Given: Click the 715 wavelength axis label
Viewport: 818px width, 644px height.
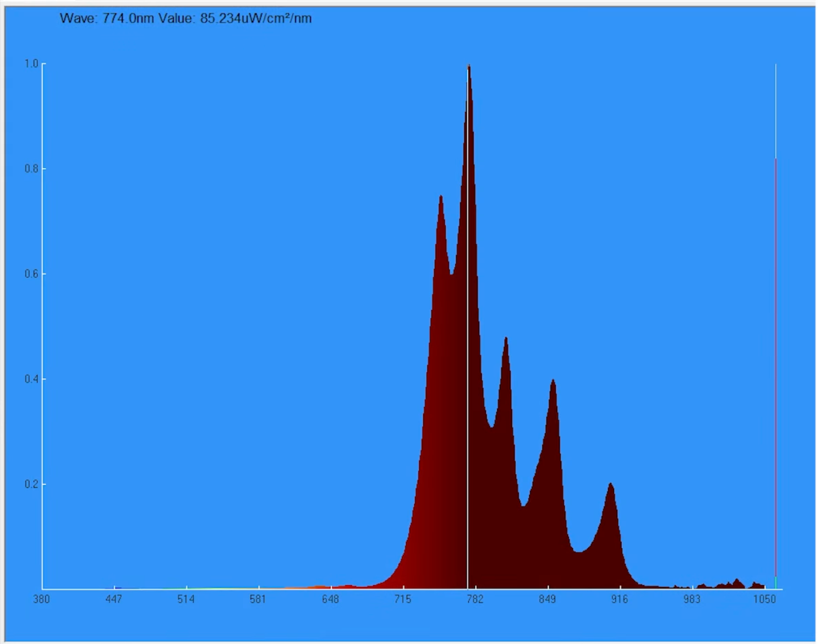Looking at the screenshot, I should coord(403,599).
